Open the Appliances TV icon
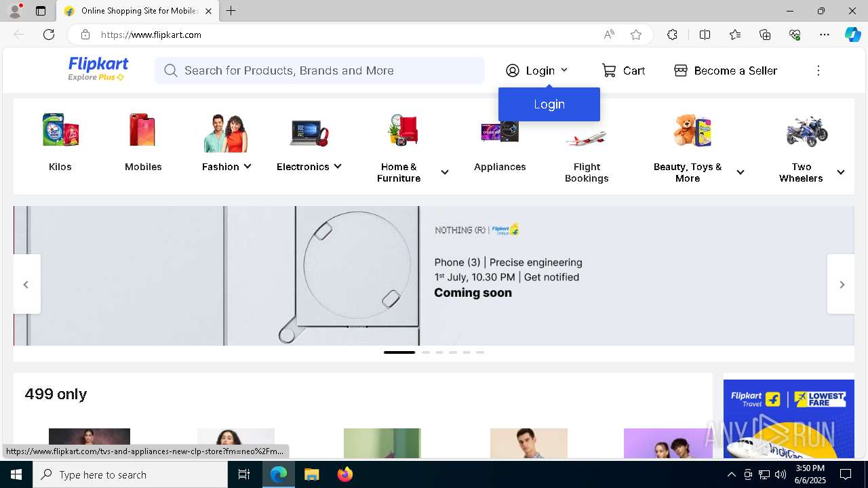Image resolution: width=868 pixels, height=488 pixels. coord(500,131)
